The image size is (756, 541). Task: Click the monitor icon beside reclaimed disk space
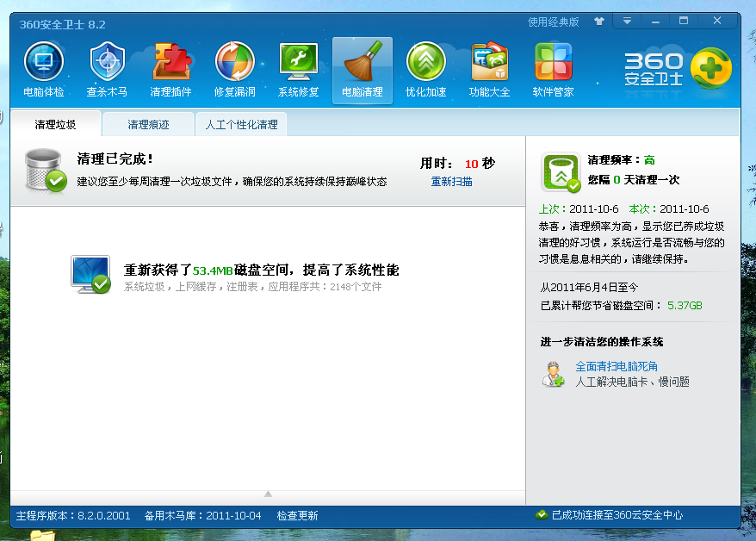[x=90, y=274]
